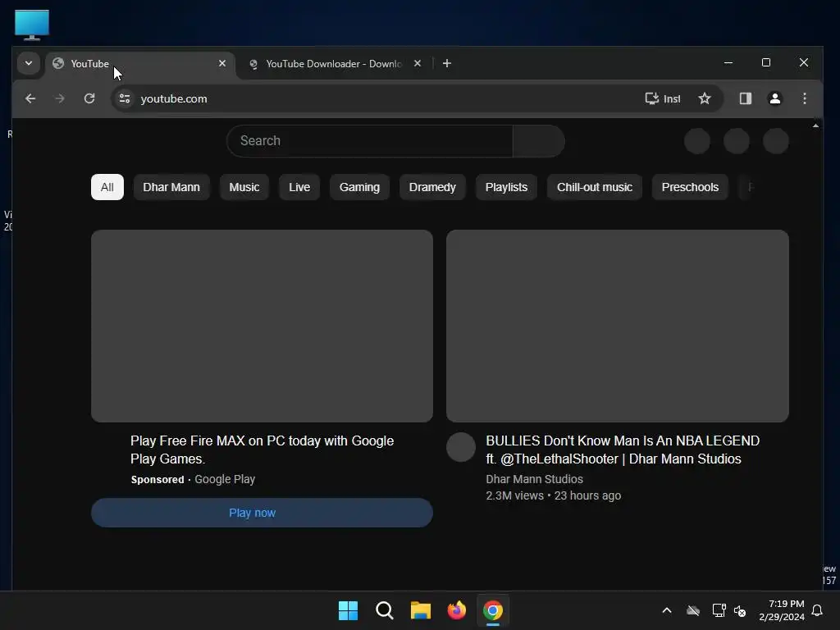Expand the tab search dropdown

[x=29, y=63]
